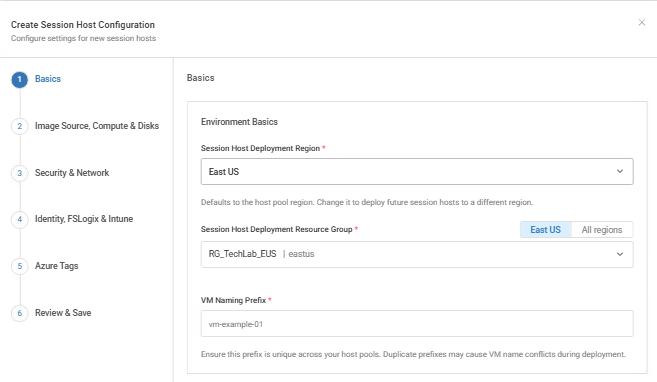Select step 1 circle icon for Basics

pyautogui.click(x=19, y=79)
